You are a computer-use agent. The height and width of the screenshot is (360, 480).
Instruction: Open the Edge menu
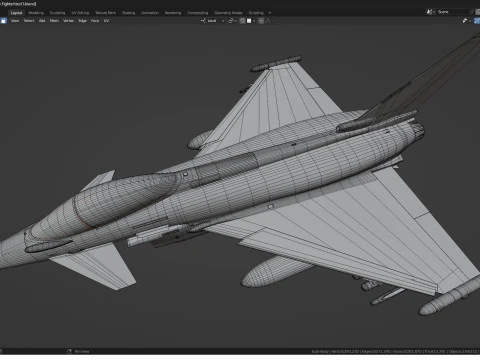(x=83, y=21)
